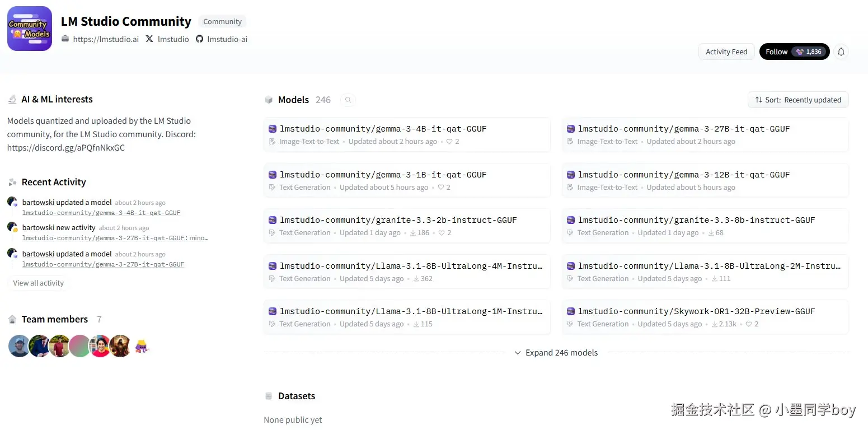Viewport: 868px width, 430px height.
Task: Click the last purple team member avatar
Action: click(142, 347)
